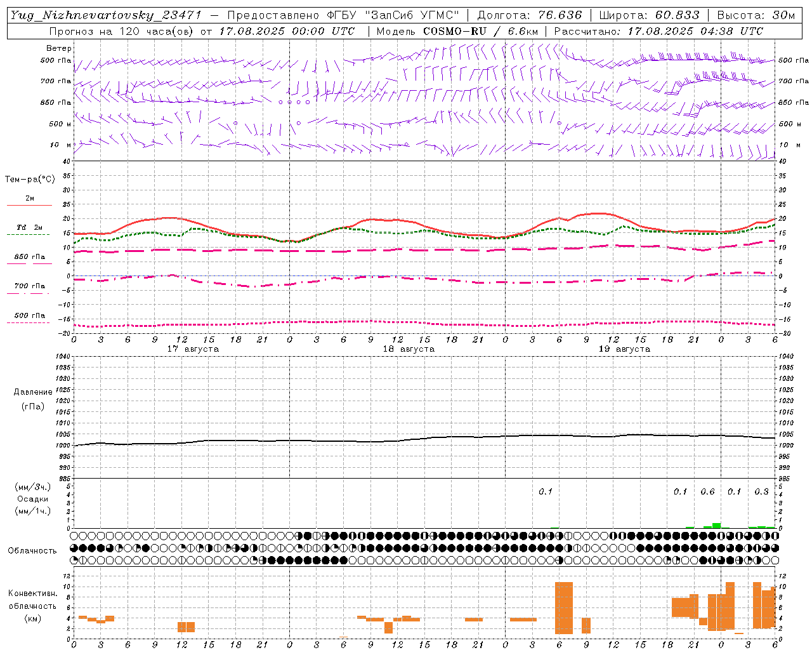Click the Тем-ра(°C) axis label
The image size is (812, 650).
[x=30, y=180]
